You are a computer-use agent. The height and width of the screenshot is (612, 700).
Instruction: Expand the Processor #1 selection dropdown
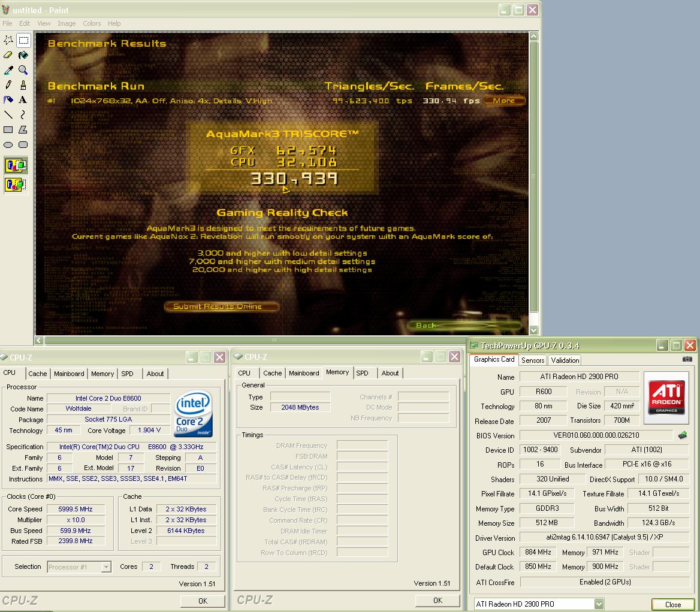coord(106,567)
